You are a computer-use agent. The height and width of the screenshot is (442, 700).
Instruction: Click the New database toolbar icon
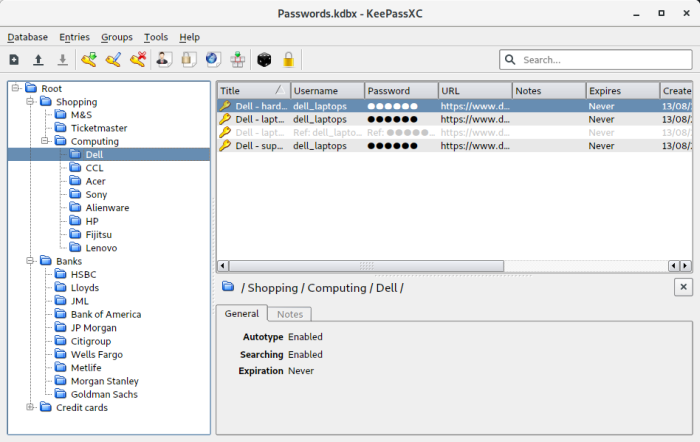pos(14,59)
